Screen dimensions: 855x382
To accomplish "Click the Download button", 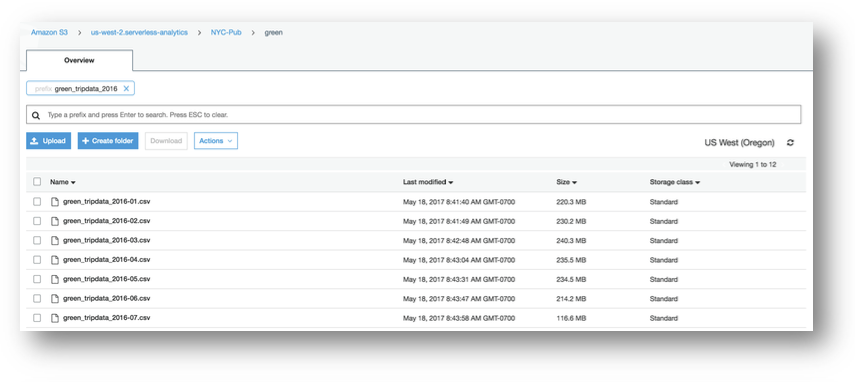I will pyautogui.click(x=166, y=141).
